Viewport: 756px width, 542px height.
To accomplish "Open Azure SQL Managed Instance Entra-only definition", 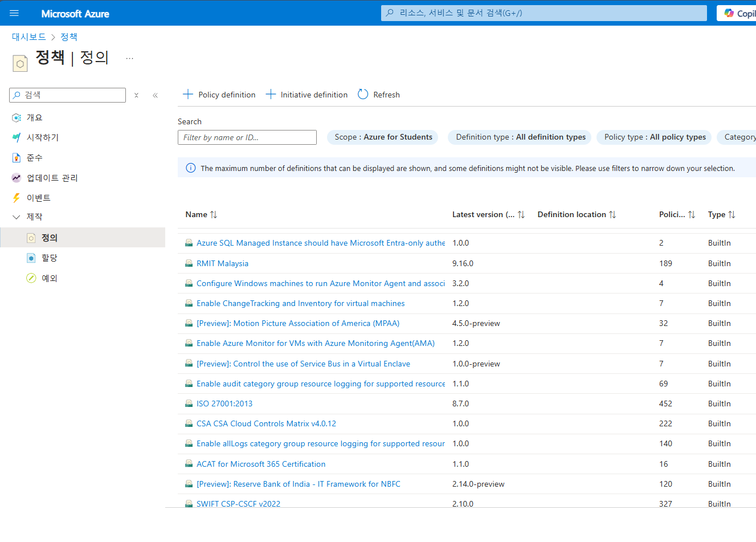I will pyautogui.click(x=321, y=243).
